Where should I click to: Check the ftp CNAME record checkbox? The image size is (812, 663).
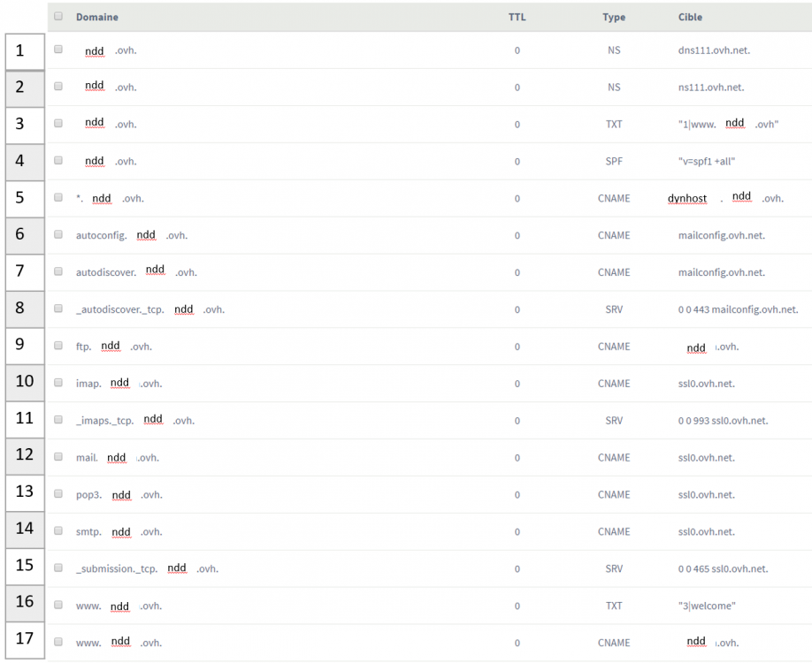pyautogui.click(x=58, y=346)
